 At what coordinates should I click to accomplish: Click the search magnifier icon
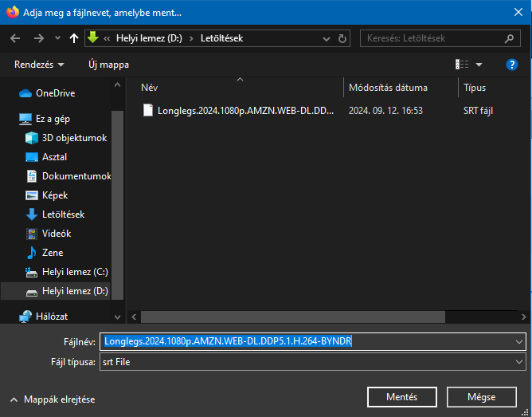click(x=509, y=39)
